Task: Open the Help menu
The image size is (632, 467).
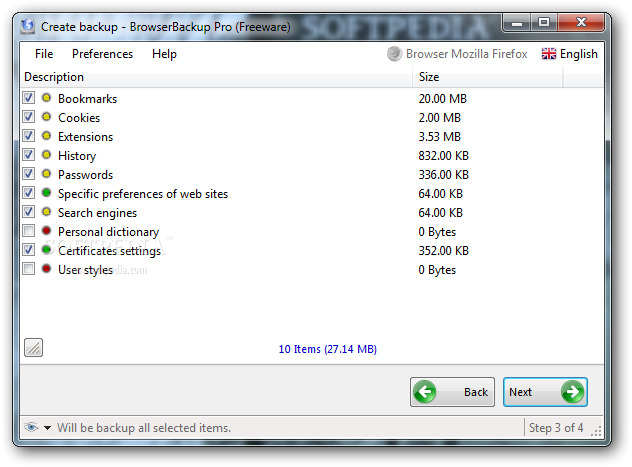Action: [x=164, y=54]
